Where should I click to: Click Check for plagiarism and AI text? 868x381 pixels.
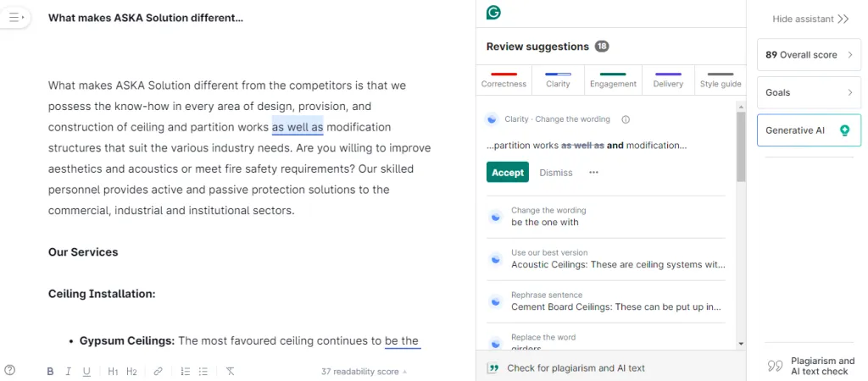(576, 368)
